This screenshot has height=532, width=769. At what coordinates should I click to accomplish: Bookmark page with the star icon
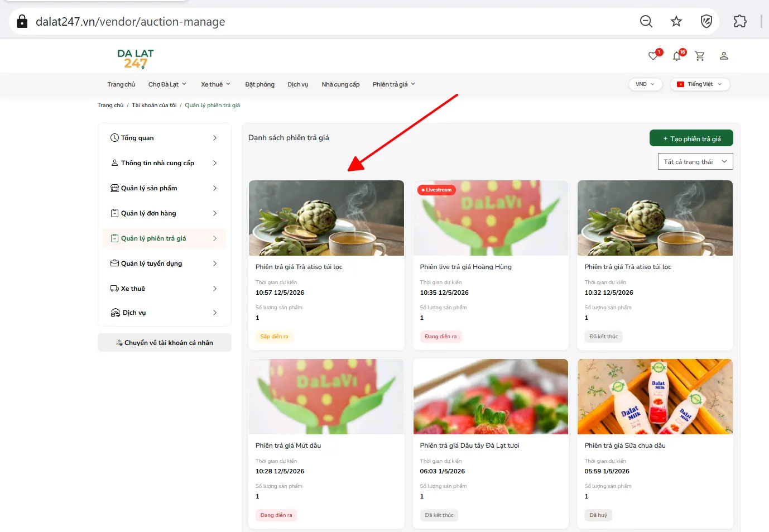[676, 21]
